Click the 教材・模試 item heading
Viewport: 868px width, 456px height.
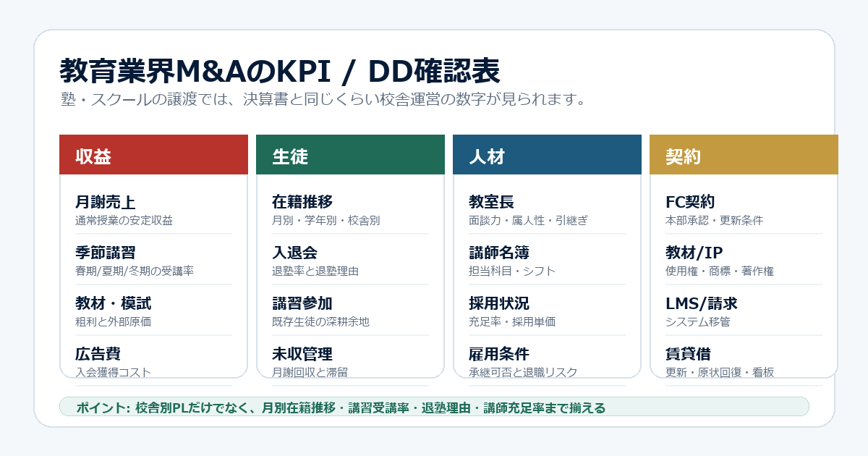pyautogui.click(x=114, y=303)
